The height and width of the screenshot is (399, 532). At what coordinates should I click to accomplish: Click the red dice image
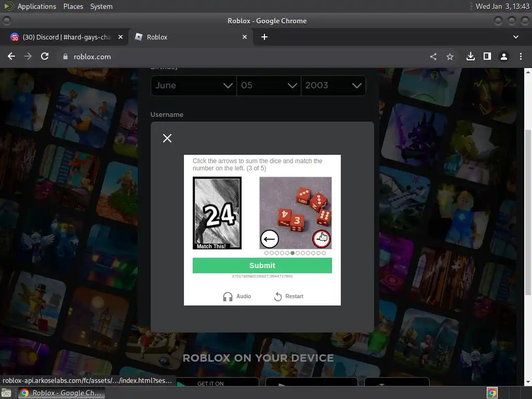click(296, 213)
